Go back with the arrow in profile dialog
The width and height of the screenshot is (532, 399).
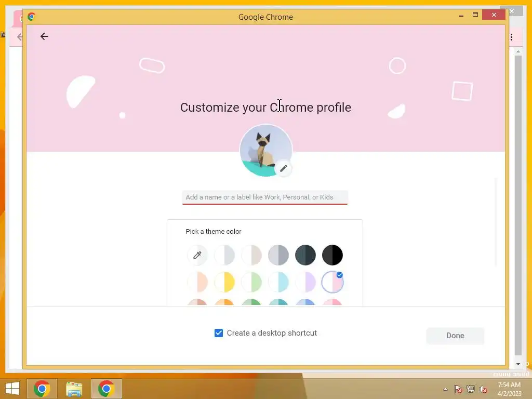[x=44, y=36]
